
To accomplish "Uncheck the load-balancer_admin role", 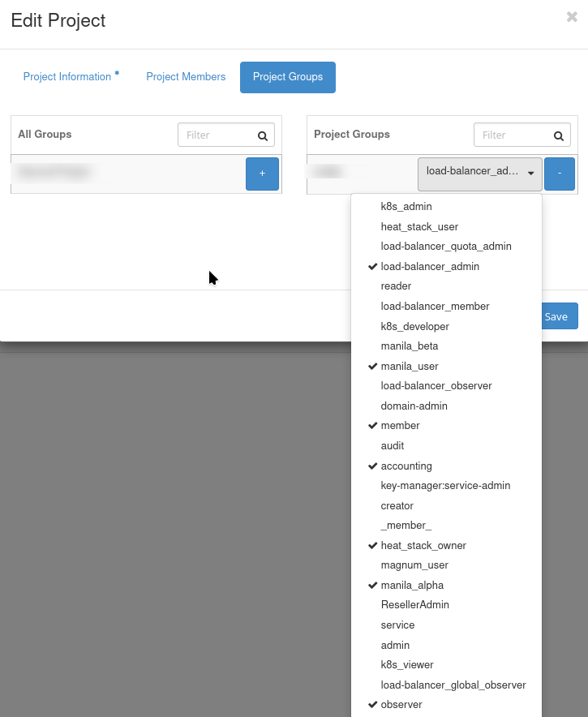I will (430, 267).
